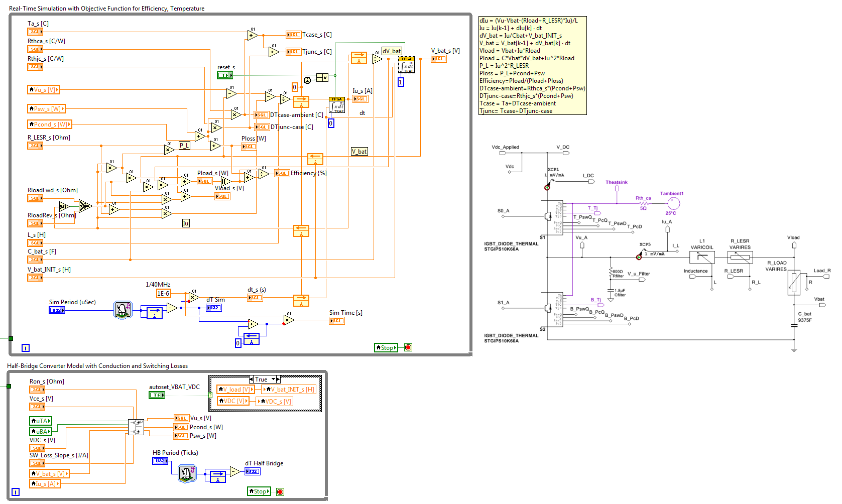
Task: Select the First Call clock icon
Action: [307, 80]
